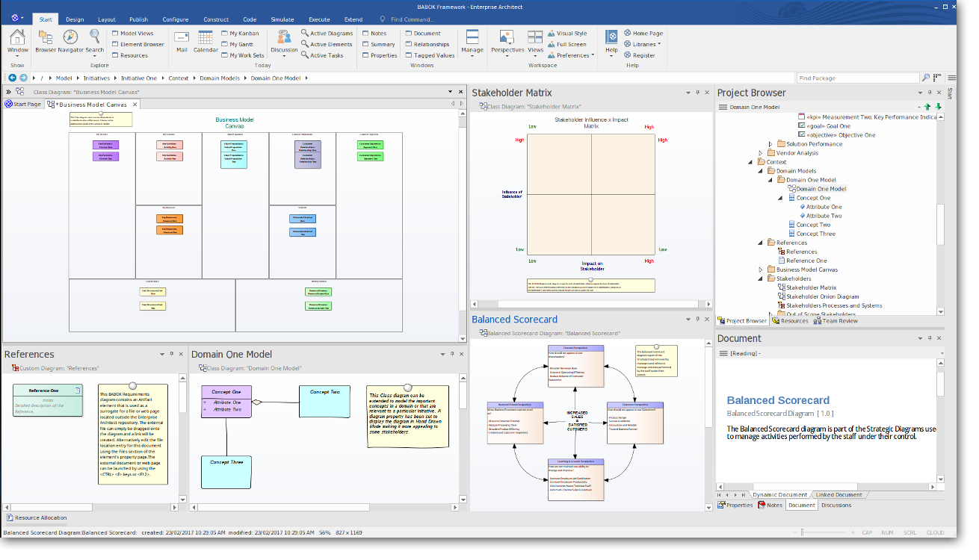Click the Perspectives icon in the Workspace group

(x=507, y=38)
